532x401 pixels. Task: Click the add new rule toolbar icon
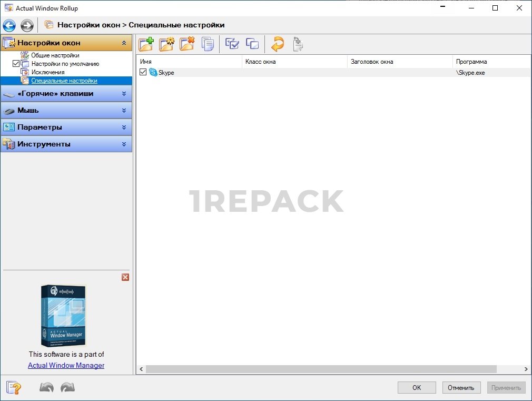[x=146, y=44]
